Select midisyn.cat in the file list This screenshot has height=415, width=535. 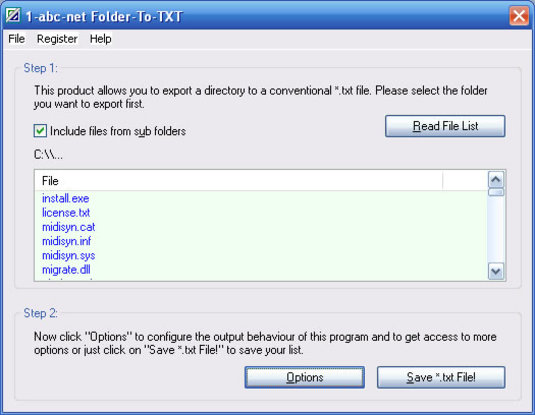point(69,227)
